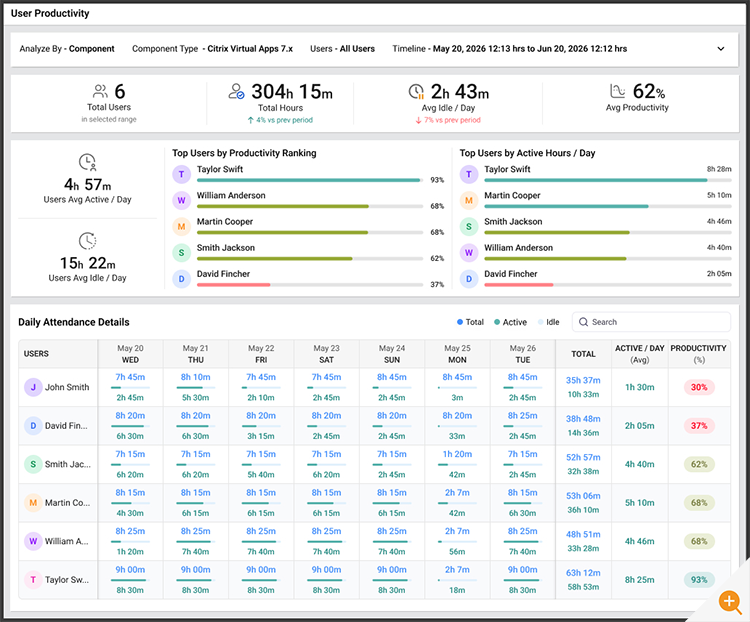This screenshot has width=750, height=622.
Task: Click Taylor Swift name in Productivity Ranking
Action: (220, 169)
